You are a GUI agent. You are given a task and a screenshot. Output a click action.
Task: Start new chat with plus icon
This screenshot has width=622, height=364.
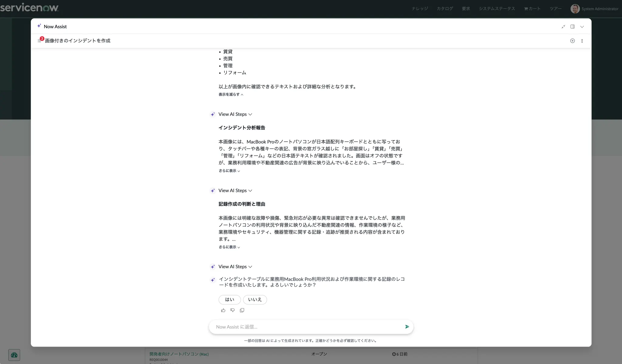click(x=572, y=41)
